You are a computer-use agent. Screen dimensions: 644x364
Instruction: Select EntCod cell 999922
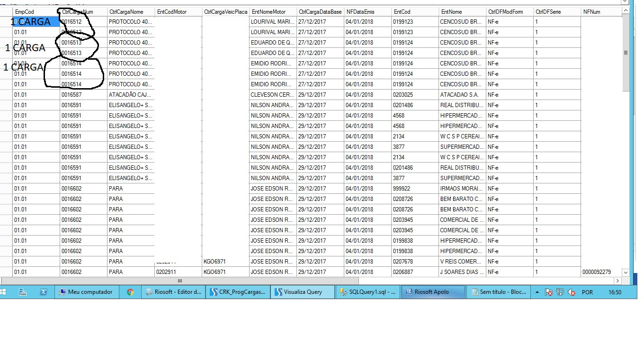(x=415, y=189)
